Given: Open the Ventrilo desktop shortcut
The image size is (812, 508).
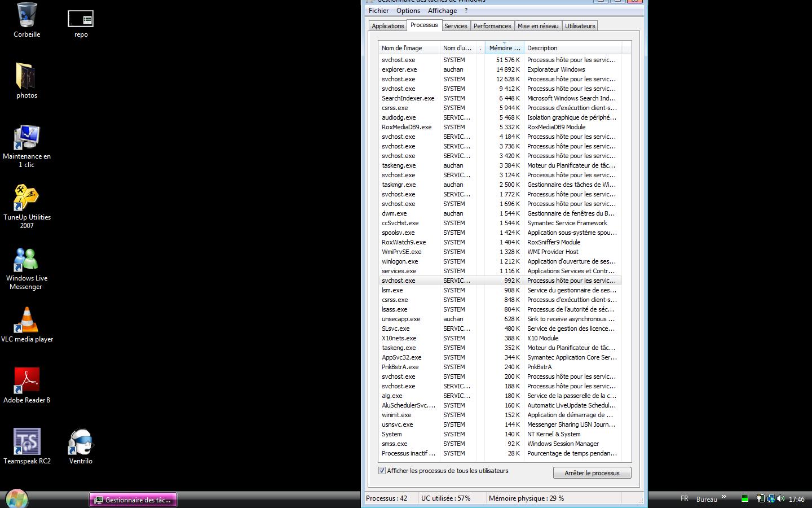Looking at the screenshot, I should pyautogui.click(x=81, y=446).
